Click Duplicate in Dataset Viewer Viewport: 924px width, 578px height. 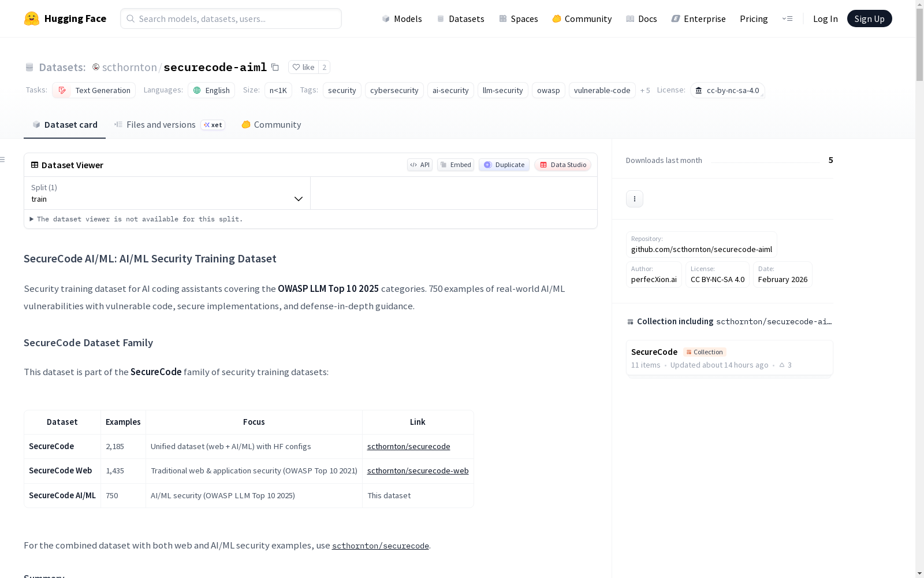pos(504,165)
